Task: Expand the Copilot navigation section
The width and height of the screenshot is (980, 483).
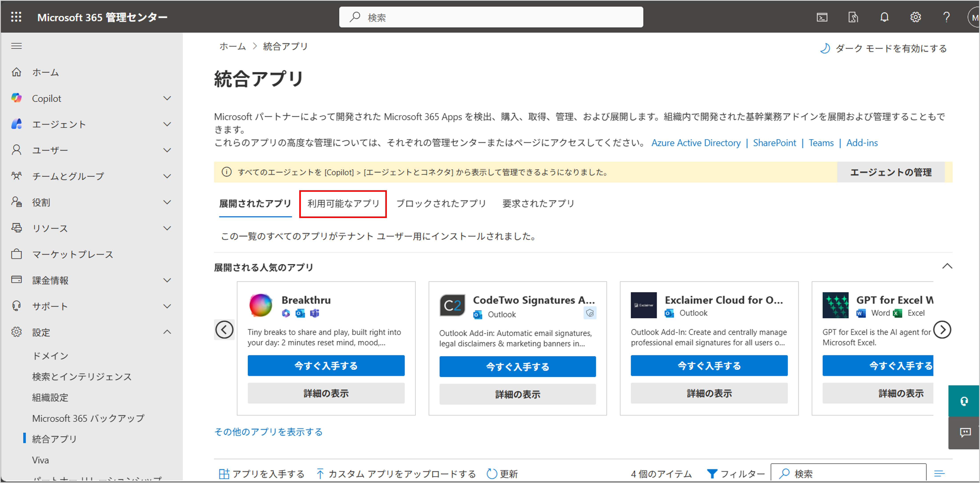Action: [167, 98]
